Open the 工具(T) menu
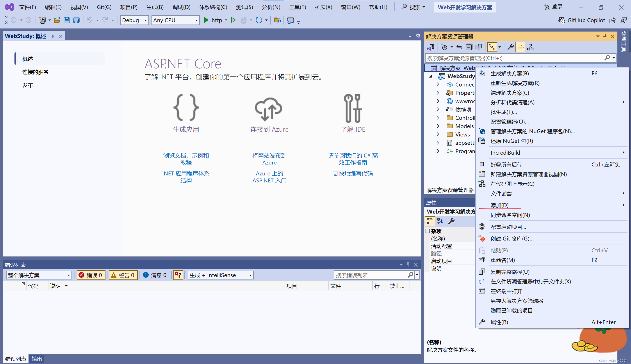631x364 pixels. click(x=298, y=7)
